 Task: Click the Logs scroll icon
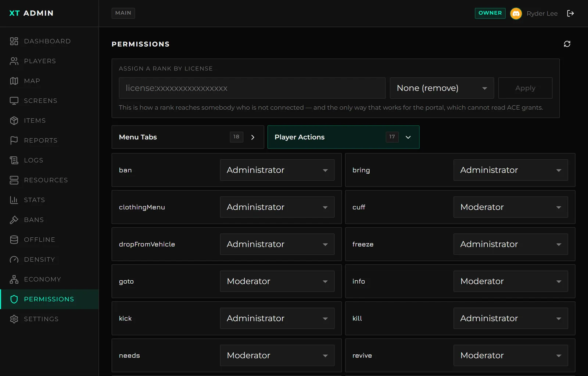tap(14, 160)
